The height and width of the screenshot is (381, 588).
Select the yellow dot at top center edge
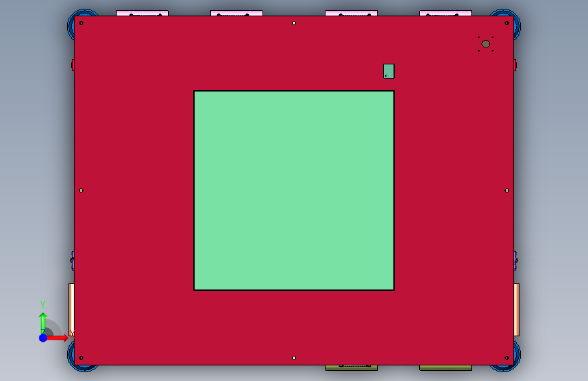point(294,23)
